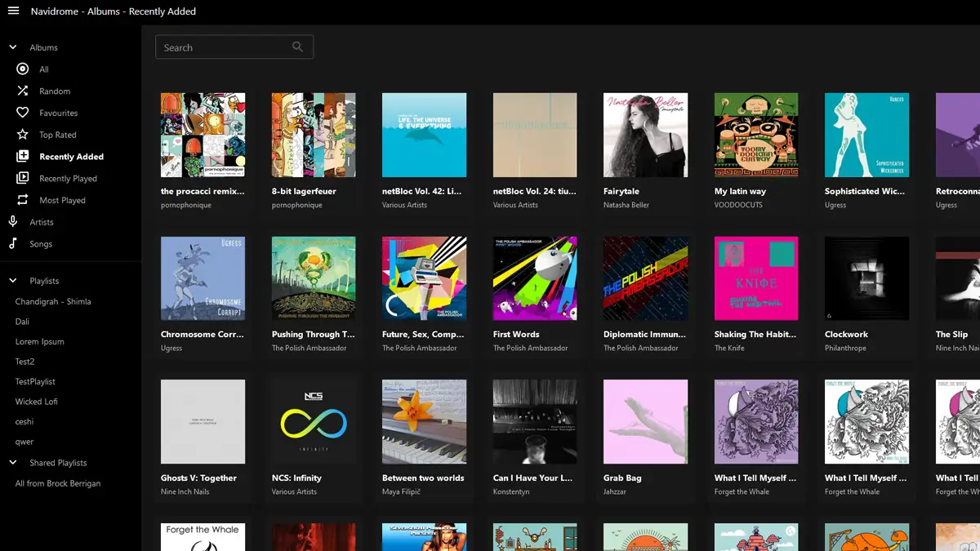Click the Recently Played icon

23,178
